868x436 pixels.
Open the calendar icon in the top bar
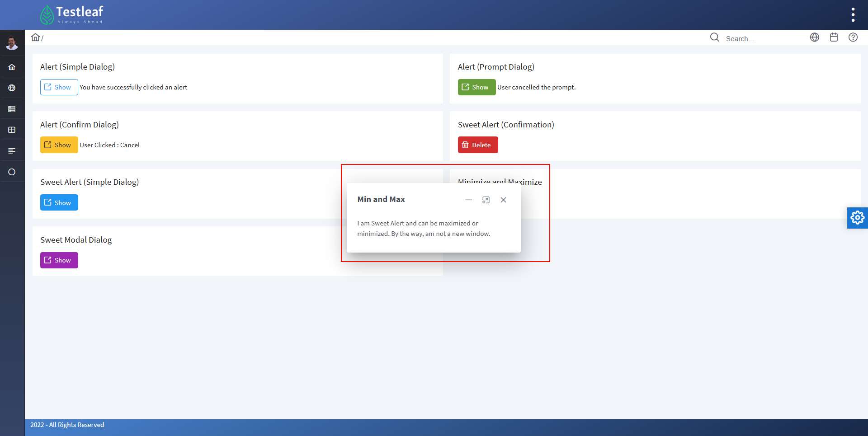tap(834, 38)
